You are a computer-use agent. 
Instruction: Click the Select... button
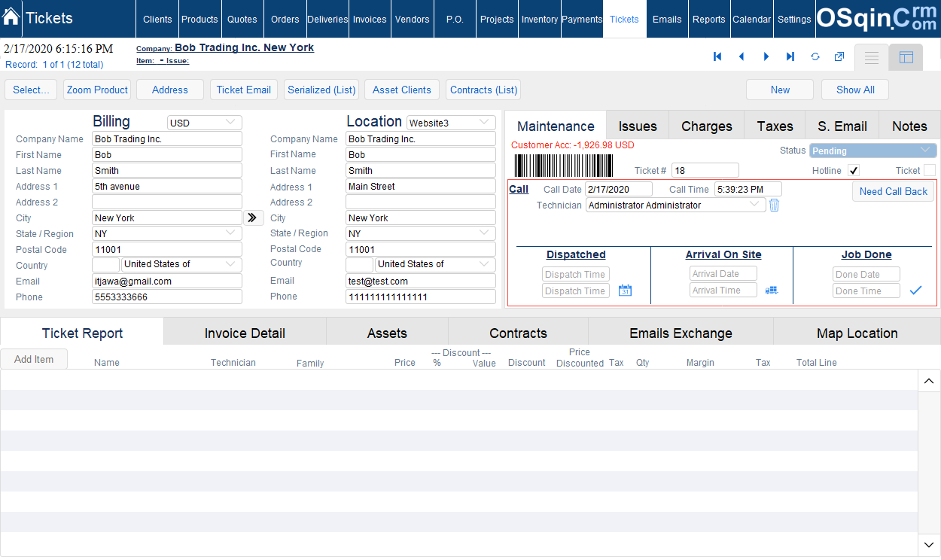(31, 90)
